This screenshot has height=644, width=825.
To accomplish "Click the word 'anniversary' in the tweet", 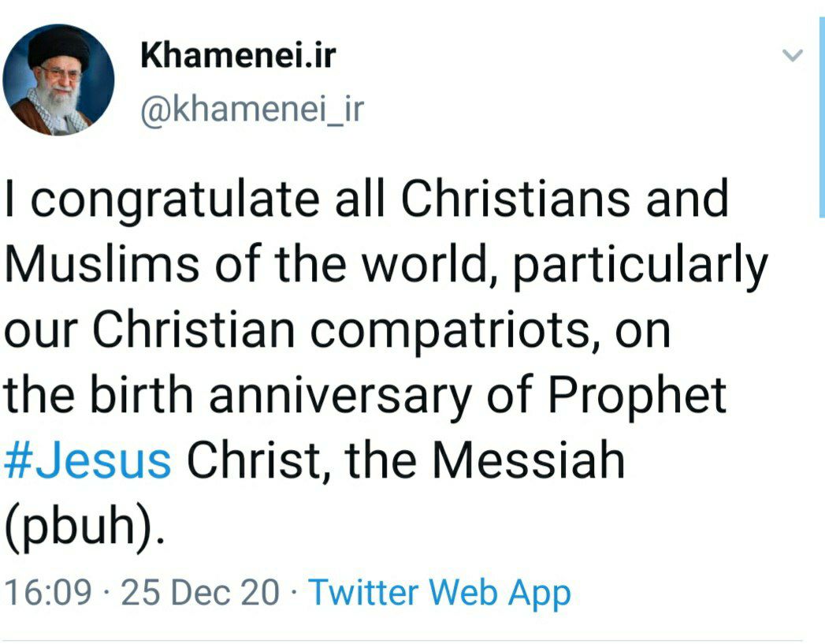I will 340,396.
